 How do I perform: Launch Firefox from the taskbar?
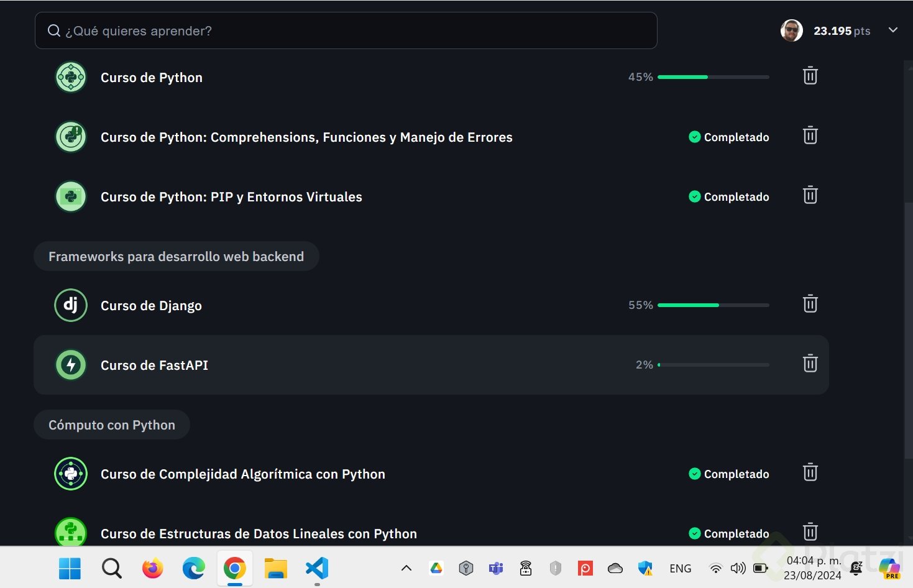(152, 568)
